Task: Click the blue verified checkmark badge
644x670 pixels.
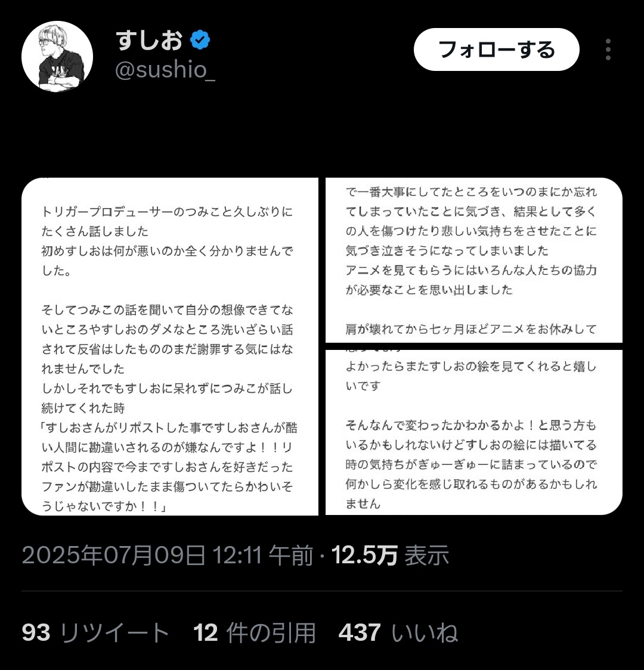Action: 200,40
